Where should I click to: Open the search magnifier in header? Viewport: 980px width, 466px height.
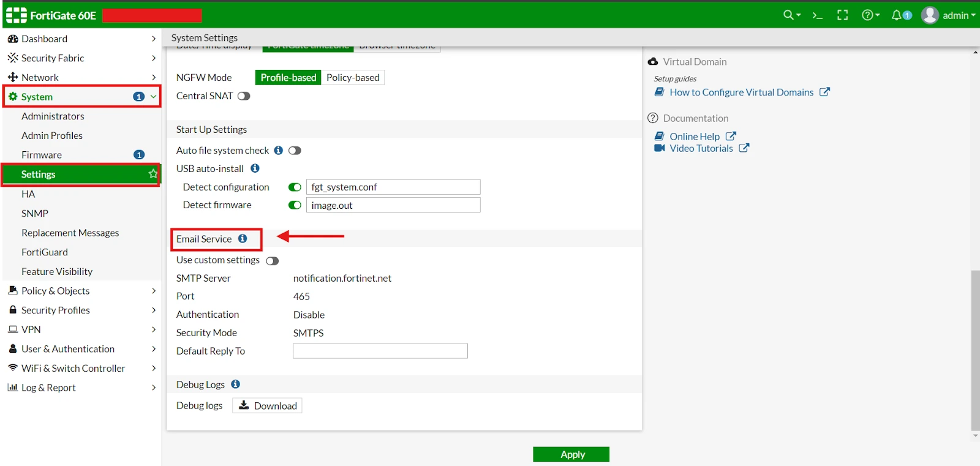(x=789, y=15)
